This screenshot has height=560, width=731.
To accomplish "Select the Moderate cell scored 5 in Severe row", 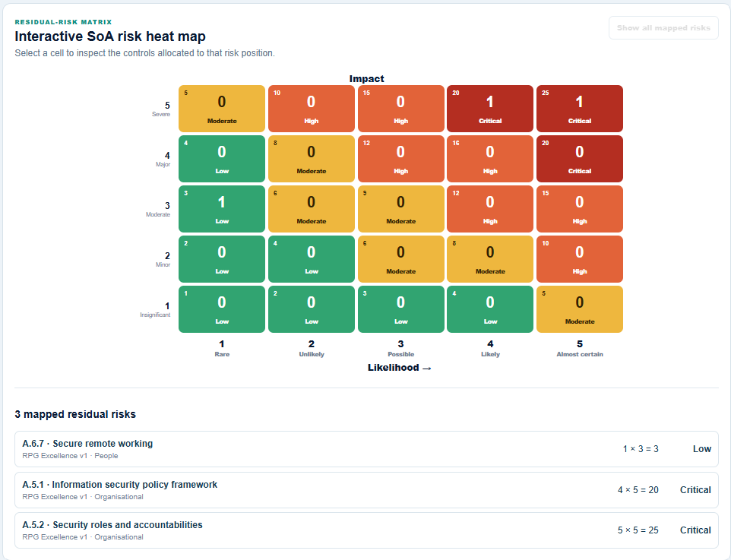I will pyautogui.click(x=222, y=109).
